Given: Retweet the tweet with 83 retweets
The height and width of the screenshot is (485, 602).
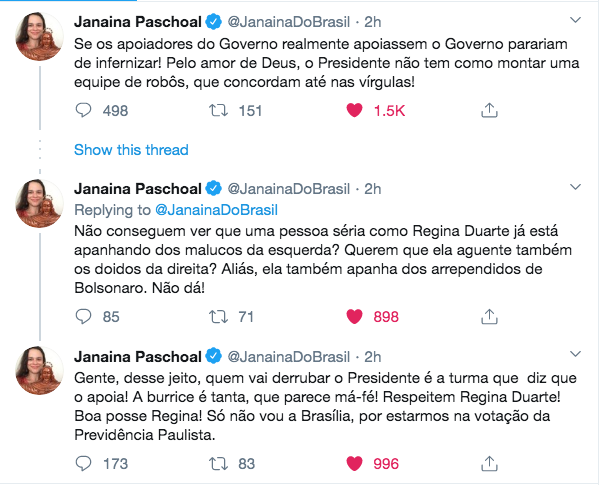Looking at the screenshot, I should coord(217,463).
